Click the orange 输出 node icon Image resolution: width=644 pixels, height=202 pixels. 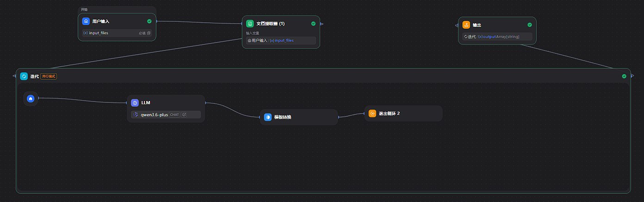click(x=466, y=25)
